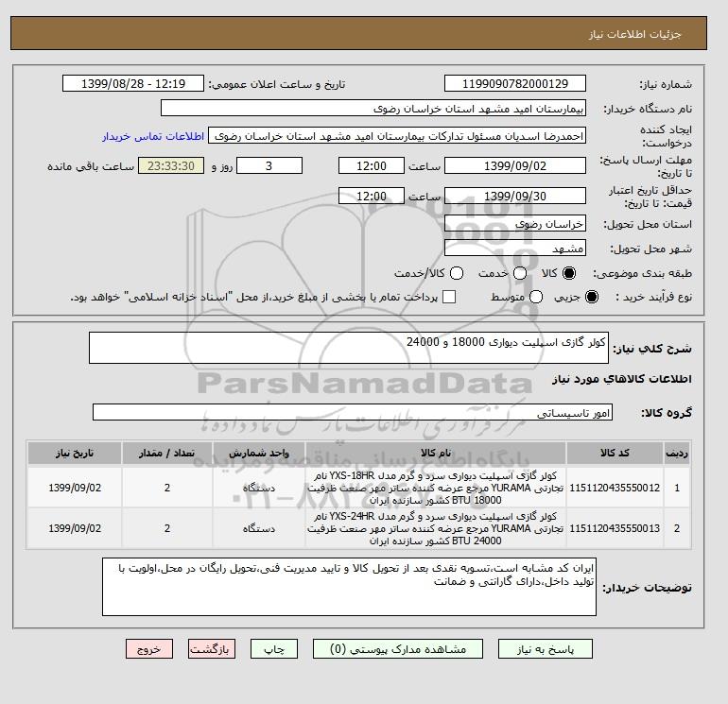This screenshot has height=704, width=728.
Task: Click the buyer organization name field
Action: pyautogui.click(x=373, y=108)
